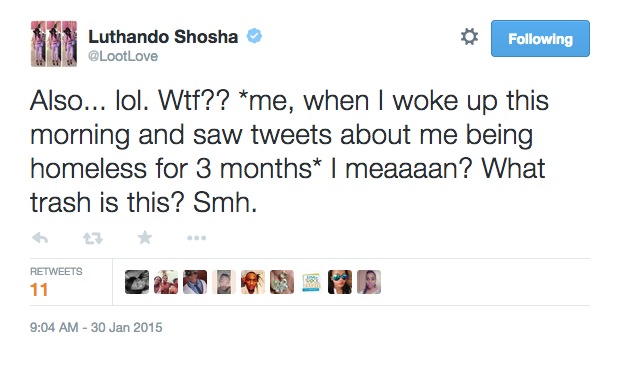Viewport: 623px width, 367px height.
Task: View the 11 retweets count
Action: coord(39,290)
